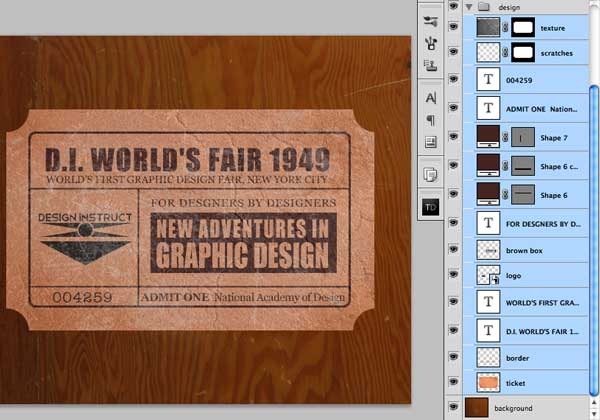Hide the brown box layer

click(453, 249)
